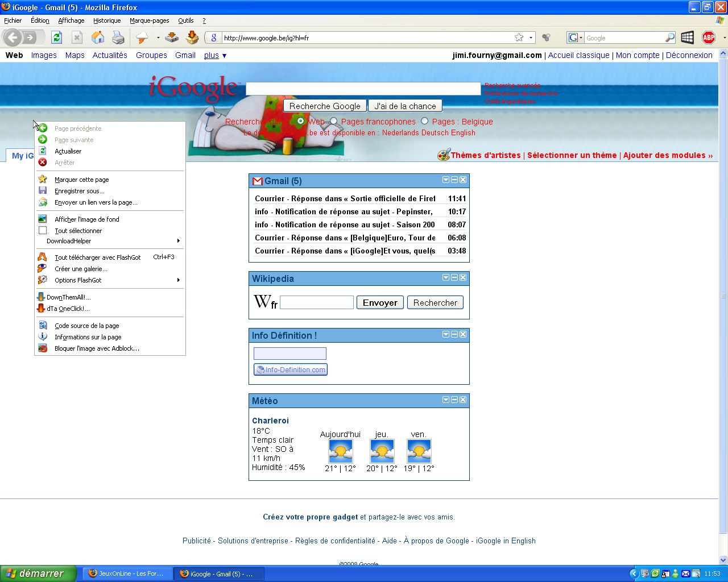Open the Météo gadget dropdown menu
The width and height of the screenshot is (728, 582).
tap(446, 400)
